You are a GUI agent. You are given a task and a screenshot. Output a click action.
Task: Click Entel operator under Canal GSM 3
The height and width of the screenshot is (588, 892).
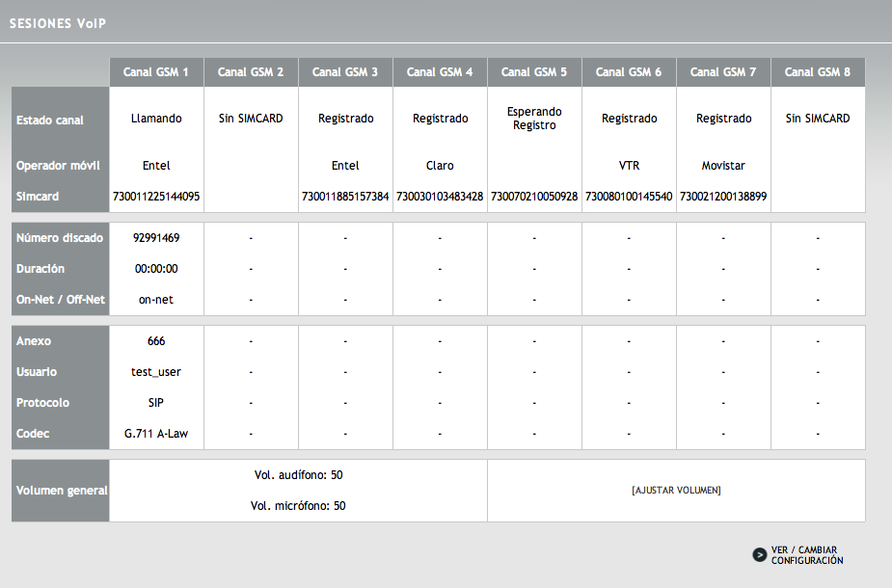click(x=345, y=166)
